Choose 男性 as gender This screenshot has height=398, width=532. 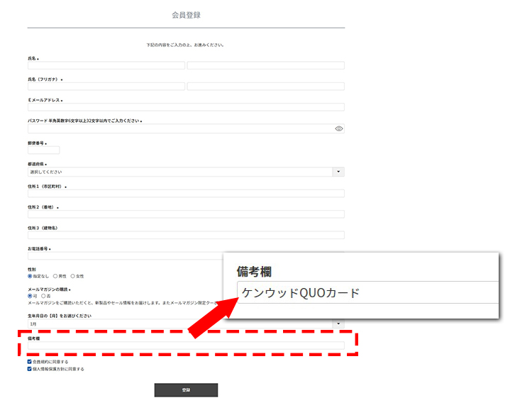[55, 276]
